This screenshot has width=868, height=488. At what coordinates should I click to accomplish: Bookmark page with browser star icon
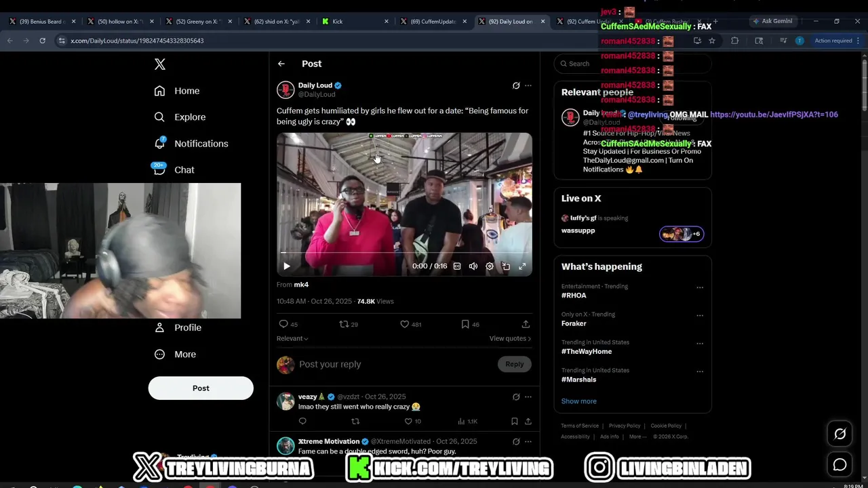[712, 41]
